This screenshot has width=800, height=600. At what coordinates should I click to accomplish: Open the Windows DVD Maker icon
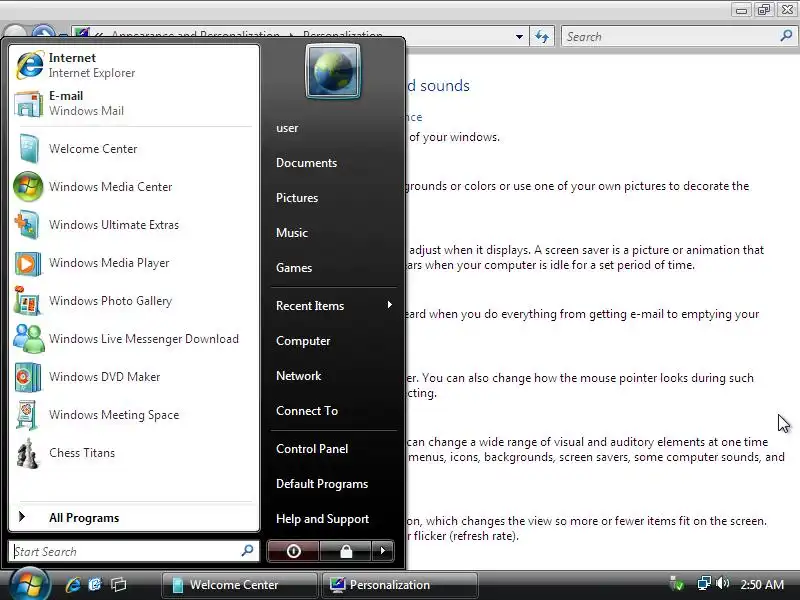coord(28,377)
